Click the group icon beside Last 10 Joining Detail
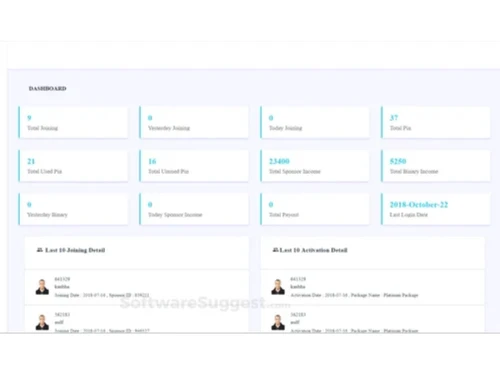Screen dimensions: 500x375 coord(40,250)
